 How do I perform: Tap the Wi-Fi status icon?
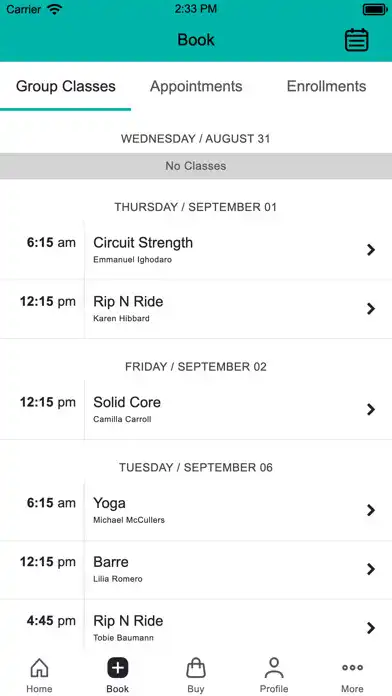click(x=55, y=9)
